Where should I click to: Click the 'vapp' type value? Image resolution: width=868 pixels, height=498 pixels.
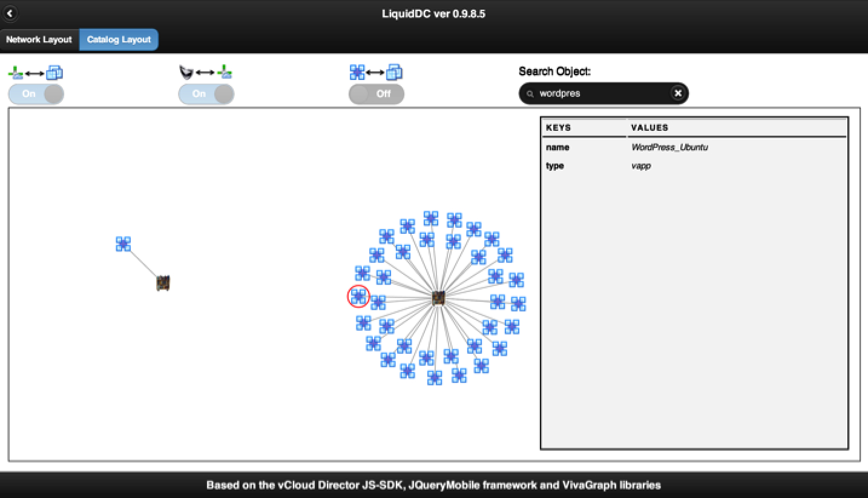[x=641, y=166]
